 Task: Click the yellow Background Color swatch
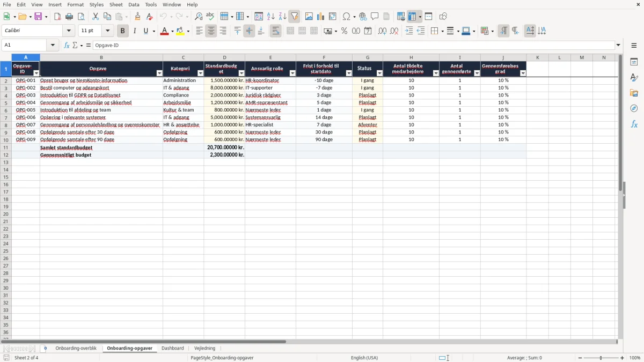coord(180,31)
